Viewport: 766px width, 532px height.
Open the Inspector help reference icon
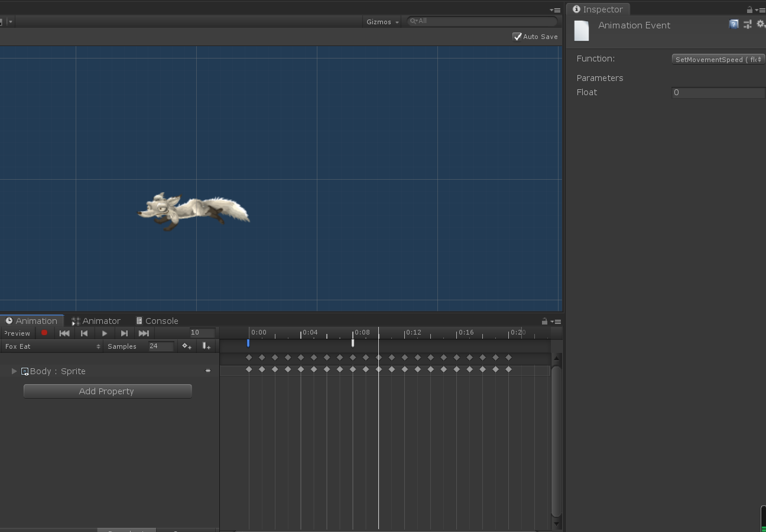click(x=734, y=24)
